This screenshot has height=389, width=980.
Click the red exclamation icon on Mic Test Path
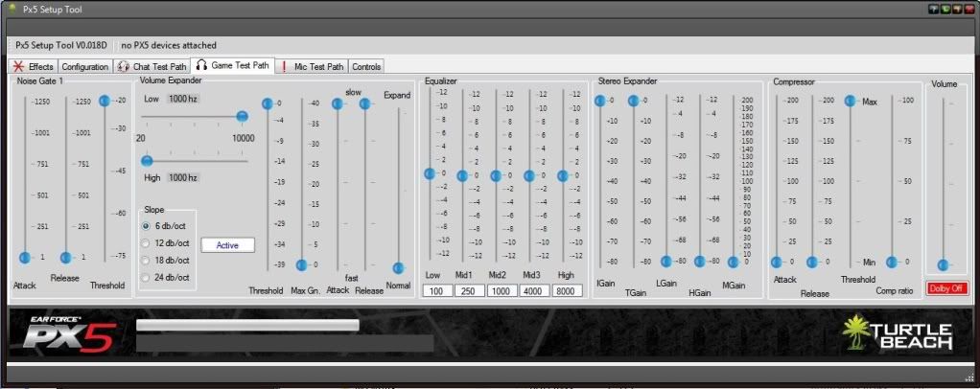coord(285,66)
